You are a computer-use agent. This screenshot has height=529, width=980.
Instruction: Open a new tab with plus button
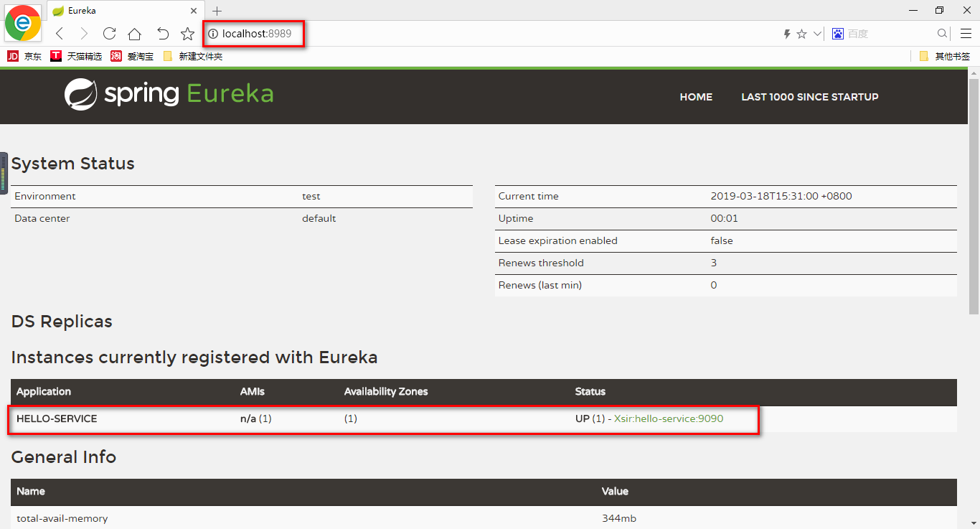217,11
